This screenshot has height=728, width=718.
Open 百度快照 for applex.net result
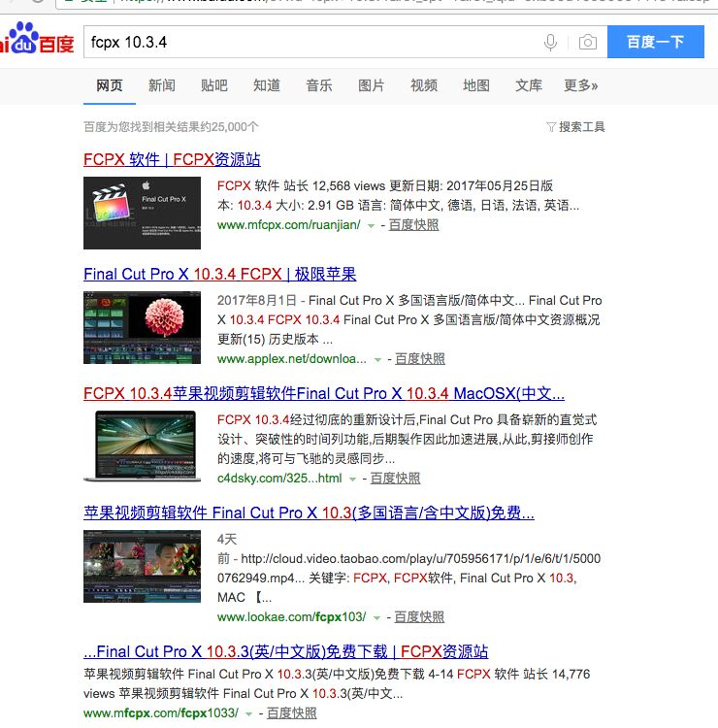[420, 359]
